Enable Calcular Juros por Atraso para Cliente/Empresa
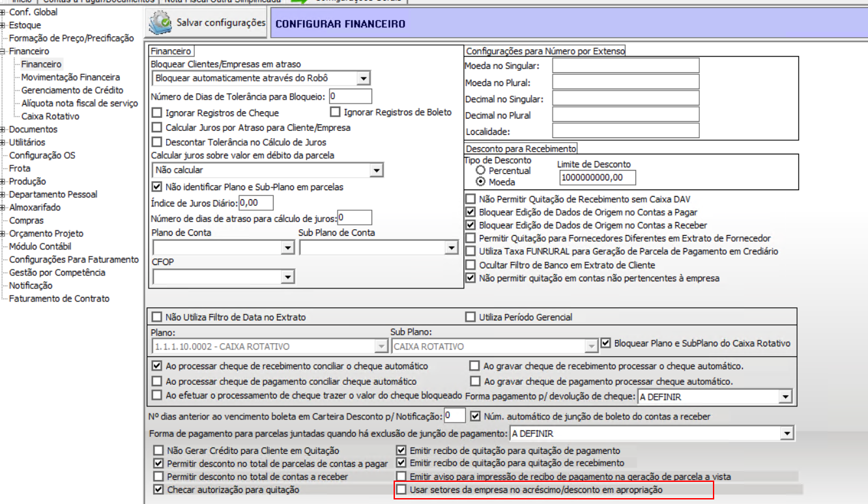Image resolution: width=868 pixels, height=504 pixels. (x=156, y=128)
